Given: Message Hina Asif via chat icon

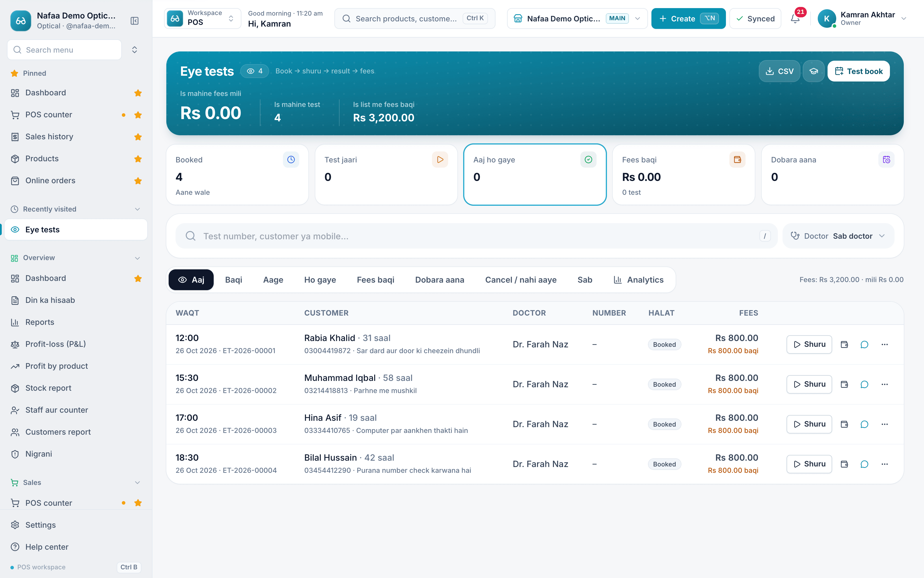Looking at the screenshot, I should point(865,424).
